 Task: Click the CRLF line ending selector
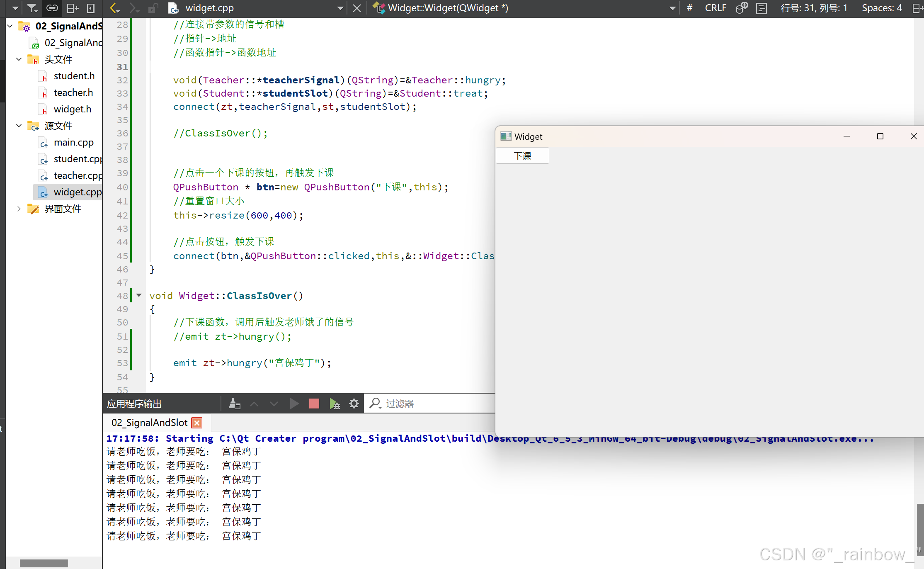[715, 8]
